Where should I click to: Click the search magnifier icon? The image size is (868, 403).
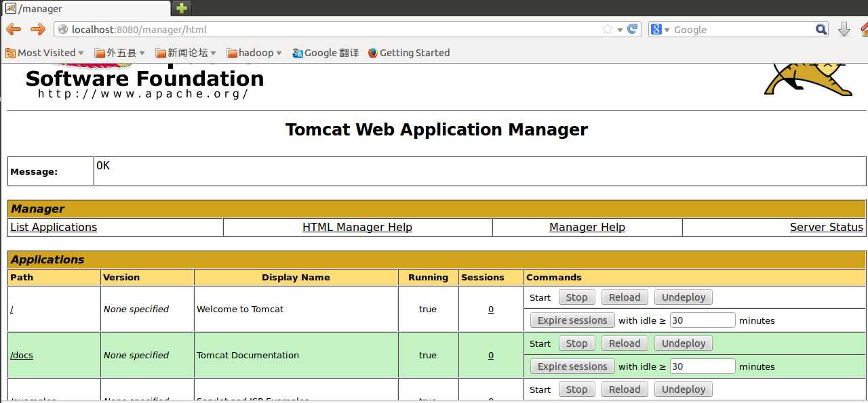821,29
